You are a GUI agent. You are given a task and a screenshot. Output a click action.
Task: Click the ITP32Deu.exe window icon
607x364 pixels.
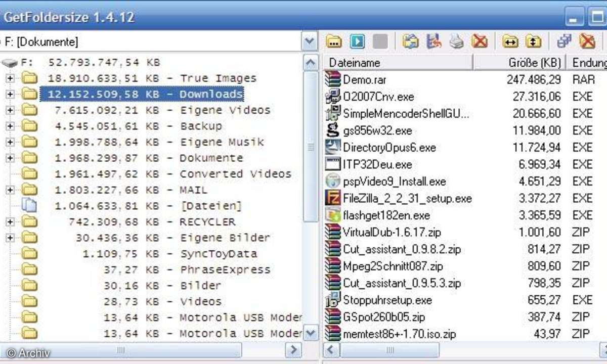point(333,164)
